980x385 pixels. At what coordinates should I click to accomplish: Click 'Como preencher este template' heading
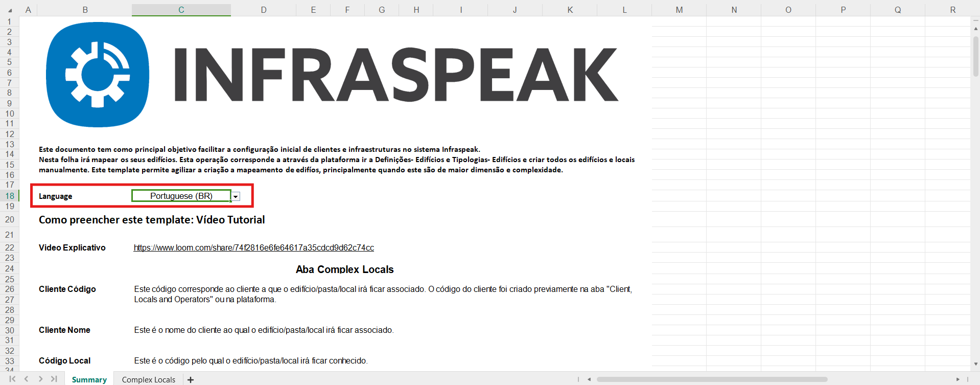152,220
